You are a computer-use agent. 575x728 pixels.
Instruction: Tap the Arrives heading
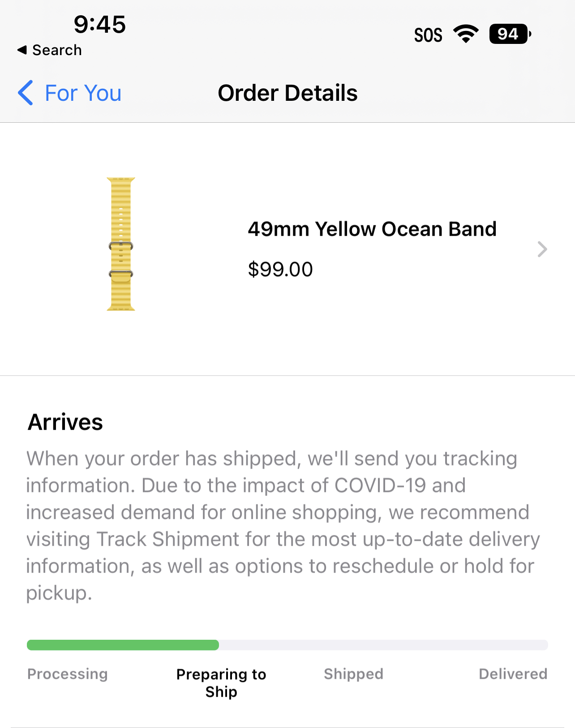(x=65, y=422)
